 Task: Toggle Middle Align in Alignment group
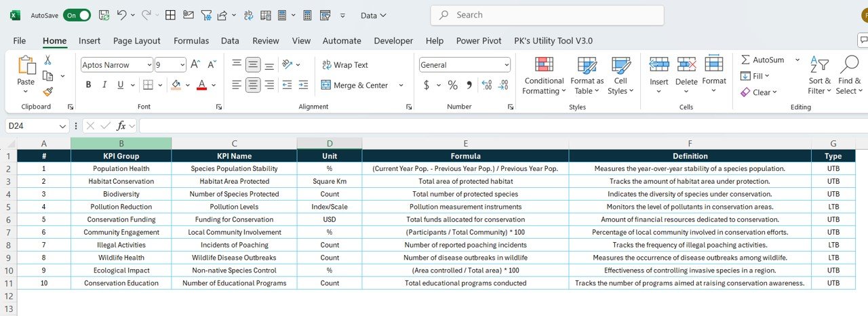pos(253,64)
